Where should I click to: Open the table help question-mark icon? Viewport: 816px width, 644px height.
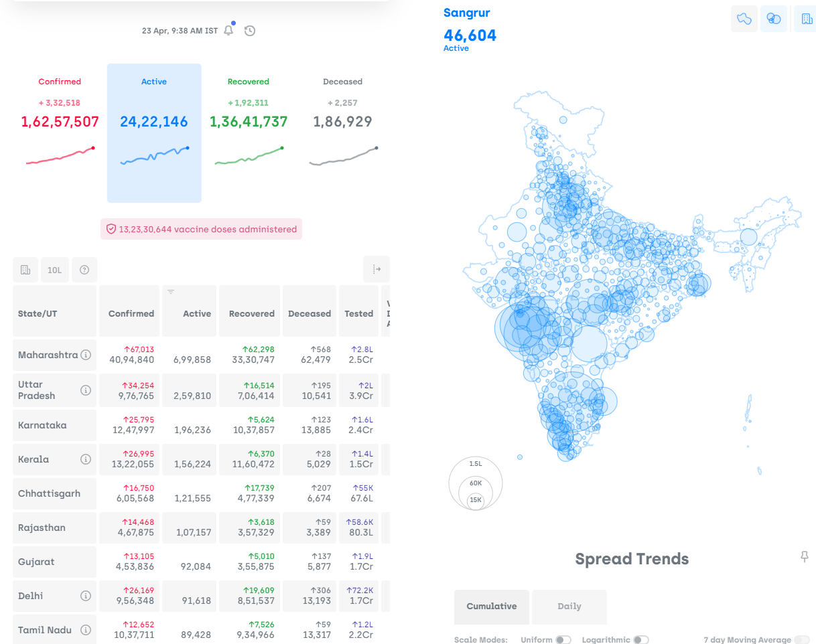84,270
